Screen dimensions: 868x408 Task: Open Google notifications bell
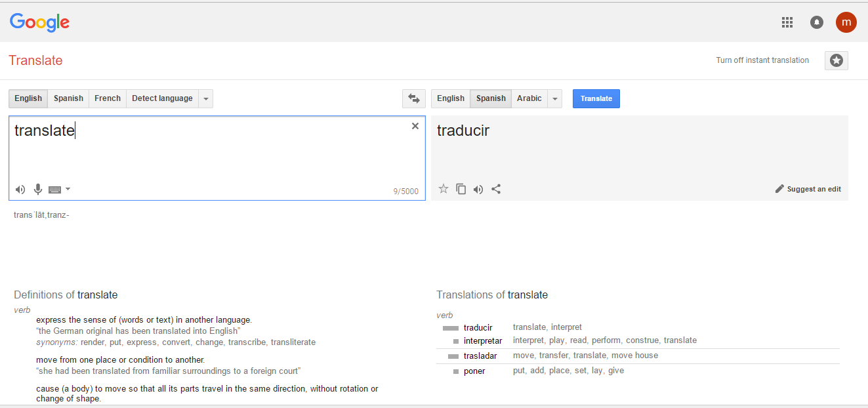pyautogui.click(x=817, y=22)
